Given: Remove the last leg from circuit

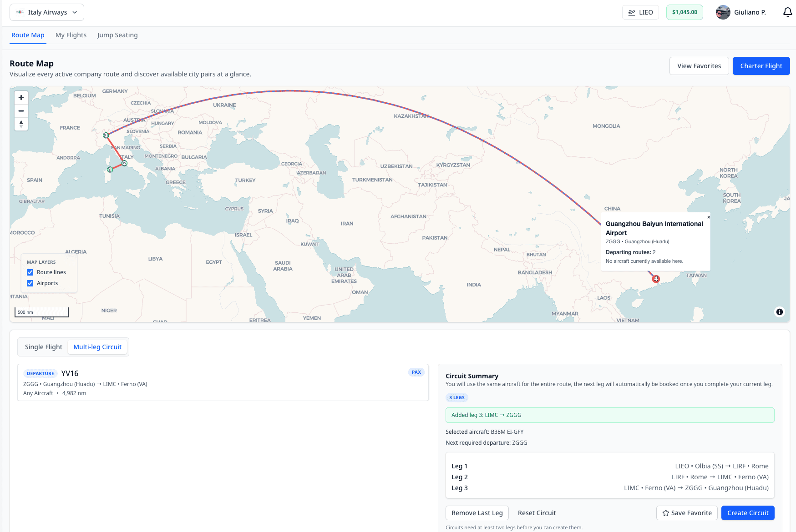Looking at the screenshot, I should (477, 513).
